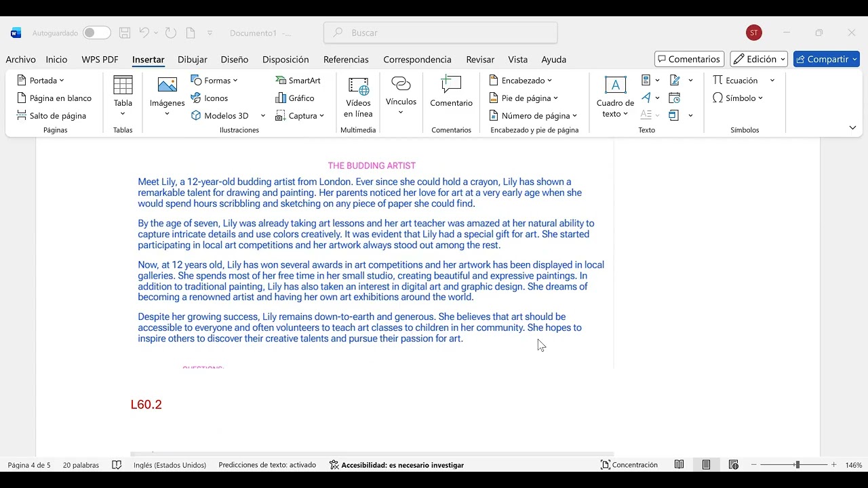Image resolution: width=868 pixels, height=488 pixels.
Task: Customize the quick access toolbar dropdown
Action: pos(210,33)
